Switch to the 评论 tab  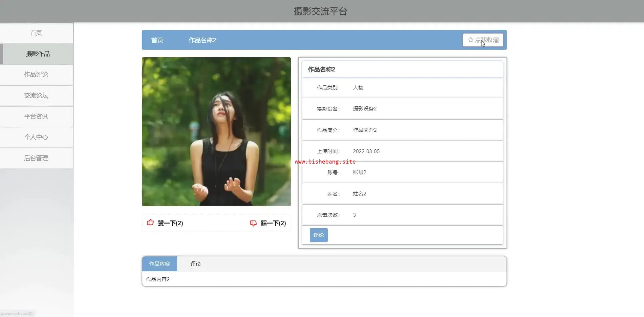[x=195, y=264]
